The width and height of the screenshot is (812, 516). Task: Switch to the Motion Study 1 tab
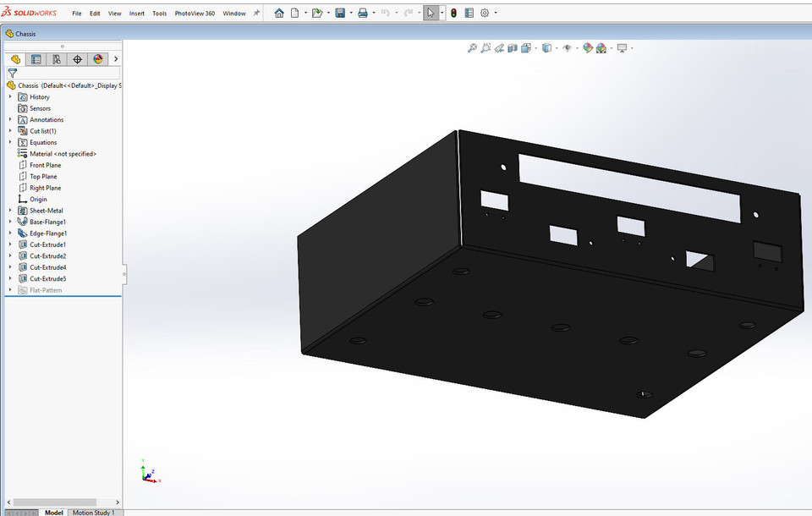click(93, 512)
